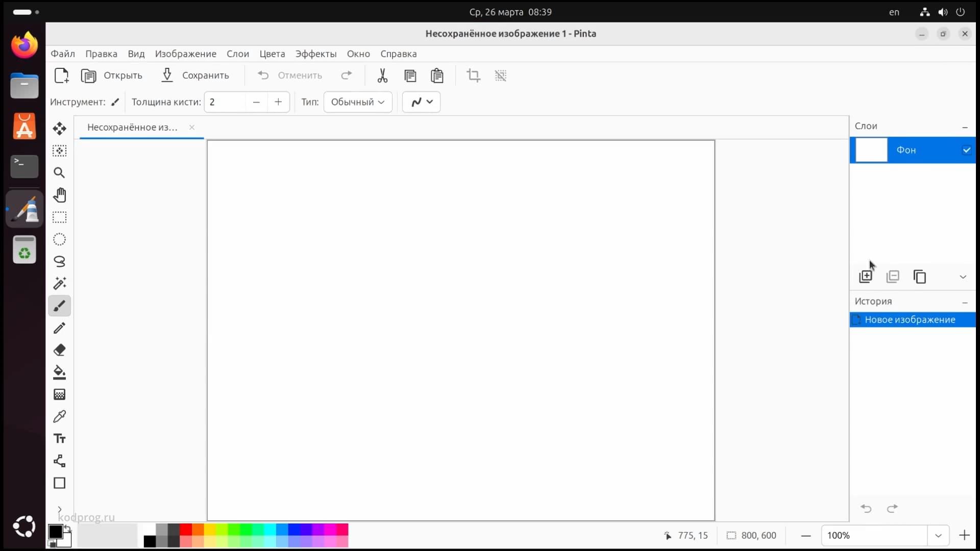The image size is (980, 551).
Task: Select the Rectangle Select tool
Action: pos(59,217)
